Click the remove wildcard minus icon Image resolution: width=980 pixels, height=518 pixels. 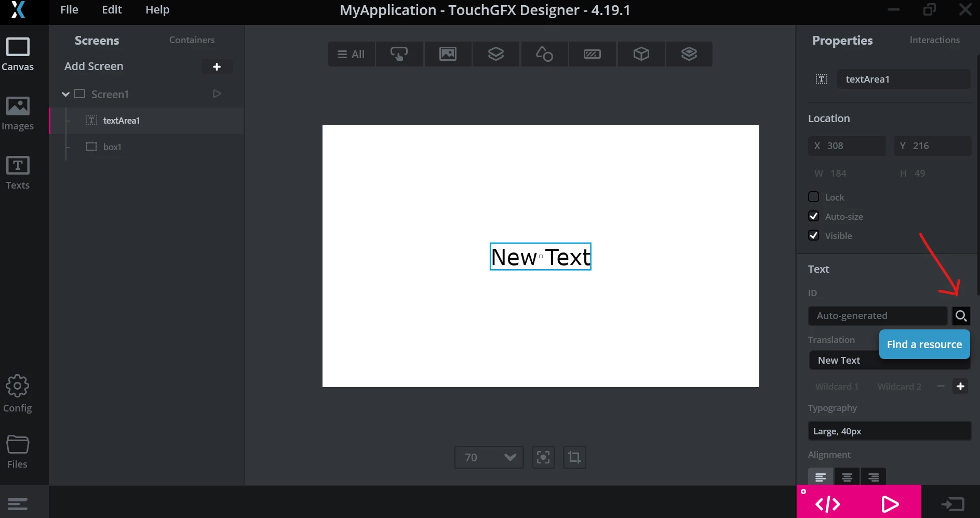(x=941, y=386)
